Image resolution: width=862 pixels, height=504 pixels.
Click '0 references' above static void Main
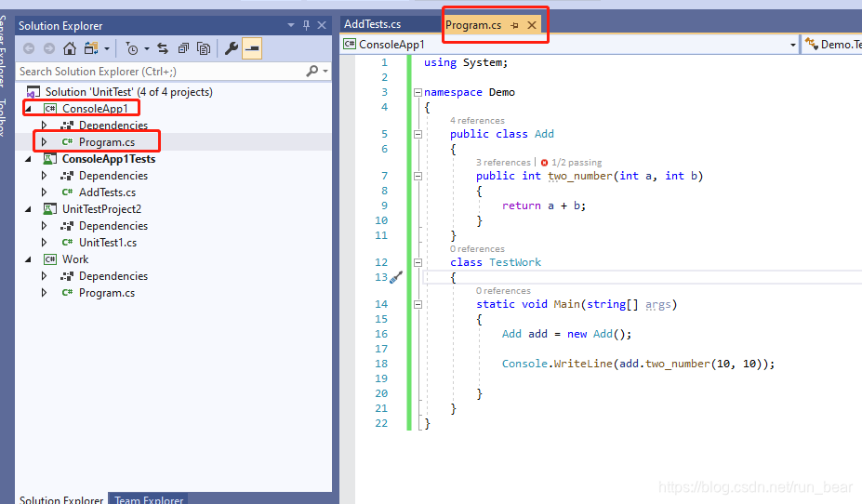[x=503, y=291]
